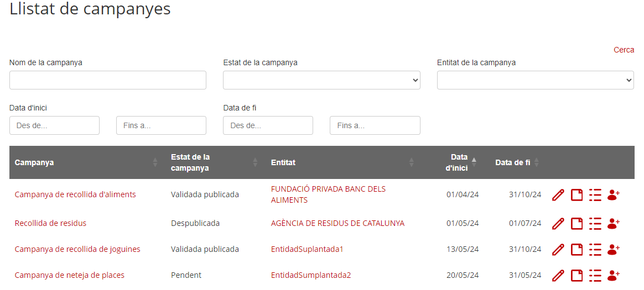The image size is (644, 290).
Task: Open the document icon for Recollida de residus
Action: tap(577, 224)
